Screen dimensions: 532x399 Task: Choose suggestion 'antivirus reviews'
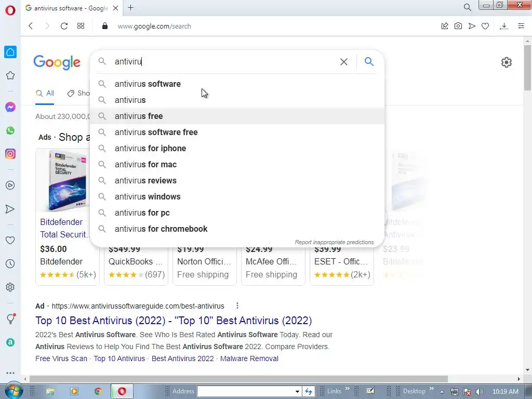click(237, 180)
